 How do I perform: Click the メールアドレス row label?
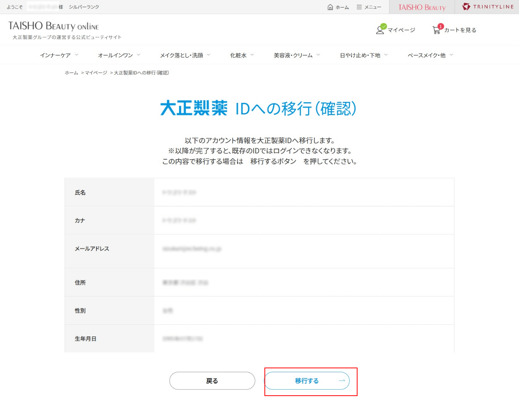point(92,249)
